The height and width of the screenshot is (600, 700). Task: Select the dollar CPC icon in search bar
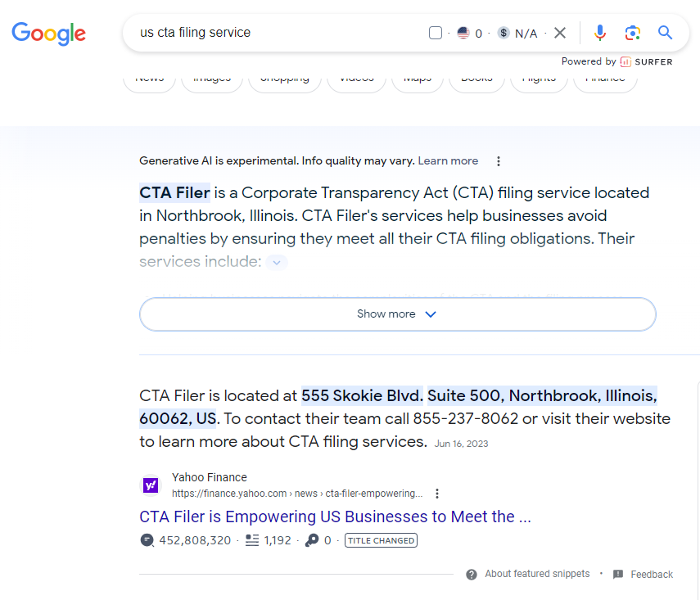pyautogui.click(x=504, y=33)
